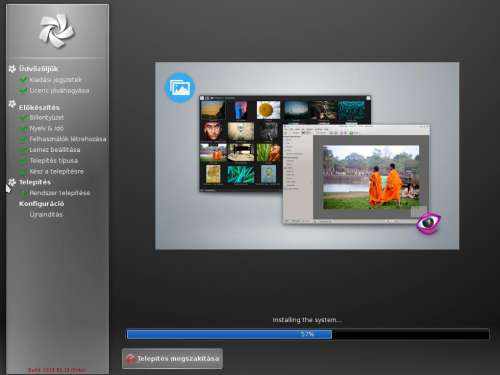Screen dimensions: 500x375
Task: Select the Licenc jóváhagyása step
Action: 59,91
